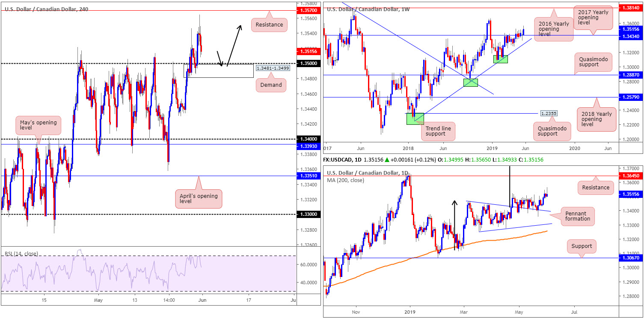This screenshot has width=644, height=318.
Task: Select the 1.36450 price tag on the daily chart
Action: point(630,176)
